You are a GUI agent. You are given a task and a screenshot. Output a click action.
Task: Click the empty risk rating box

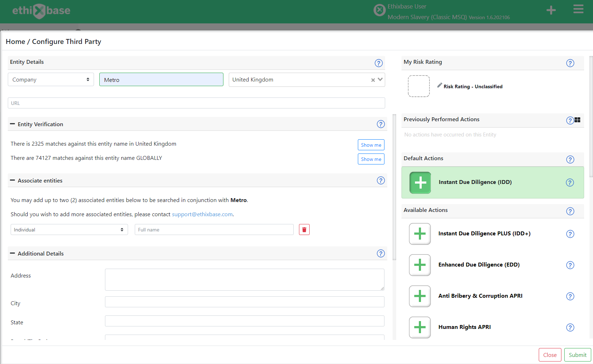(419, 86)
